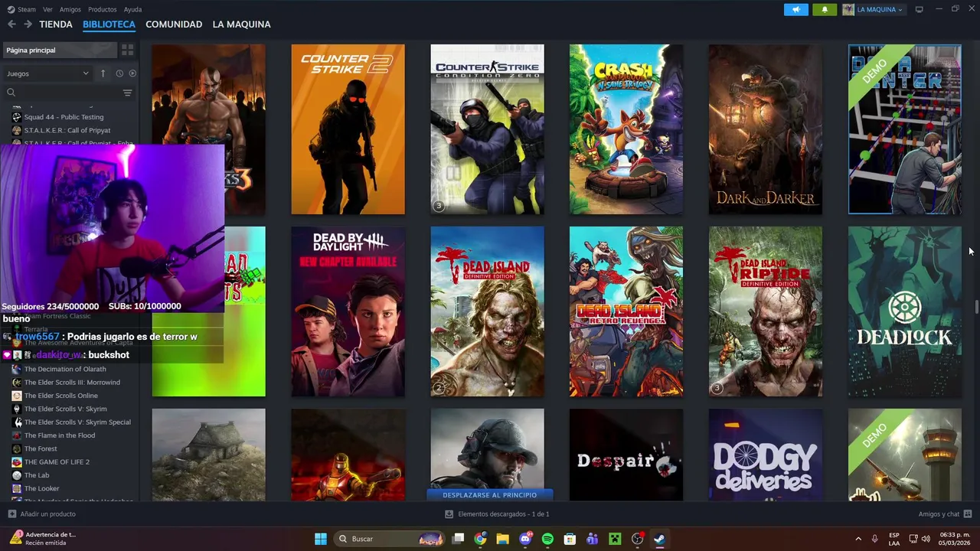Viewport: 980px width, 551px height.
Task: Open the Ayuda menu
Action: pyautogui.click(x=132, y=9)
